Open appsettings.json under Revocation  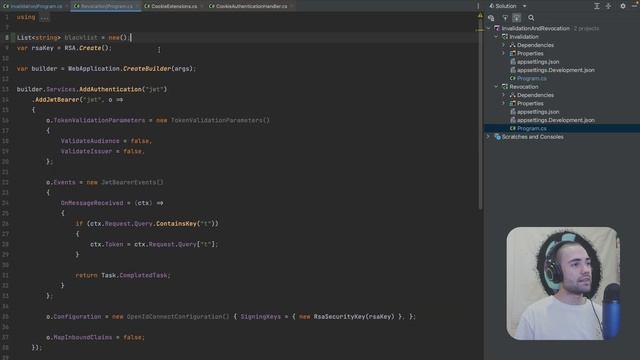click(538, 112)
